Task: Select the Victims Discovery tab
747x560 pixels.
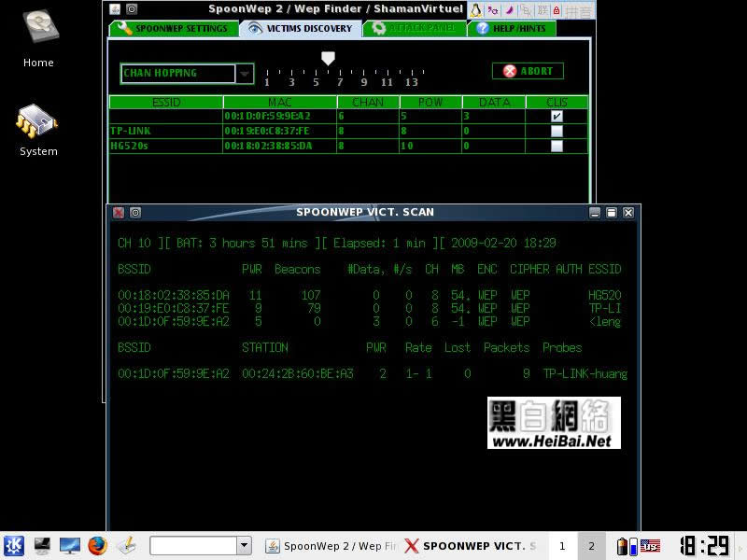Action: [x=301, y=29]
